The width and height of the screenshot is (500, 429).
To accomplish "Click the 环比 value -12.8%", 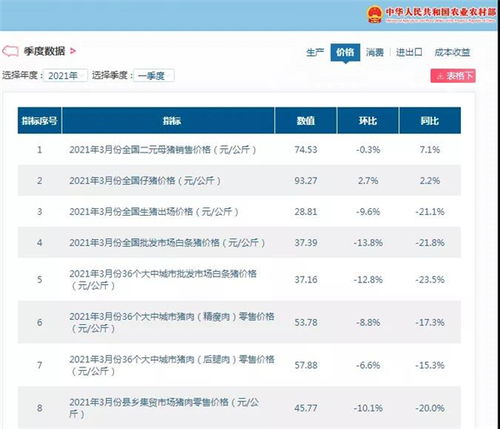I will 368,280.
